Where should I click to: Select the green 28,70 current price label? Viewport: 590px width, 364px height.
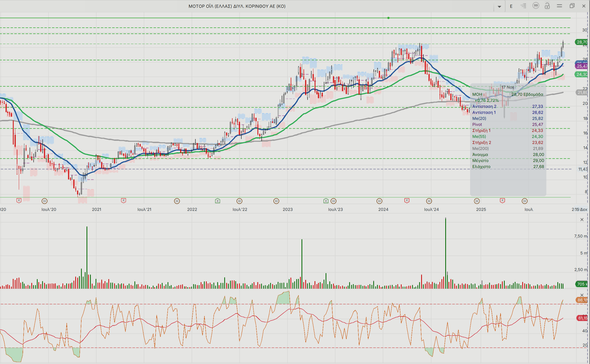click(x=581, y=42)
